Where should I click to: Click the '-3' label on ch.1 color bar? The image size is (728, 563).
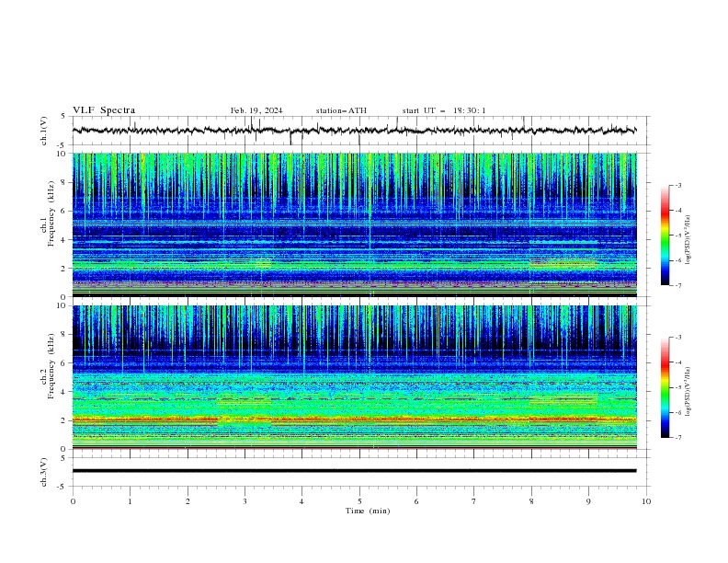(678, 185)
